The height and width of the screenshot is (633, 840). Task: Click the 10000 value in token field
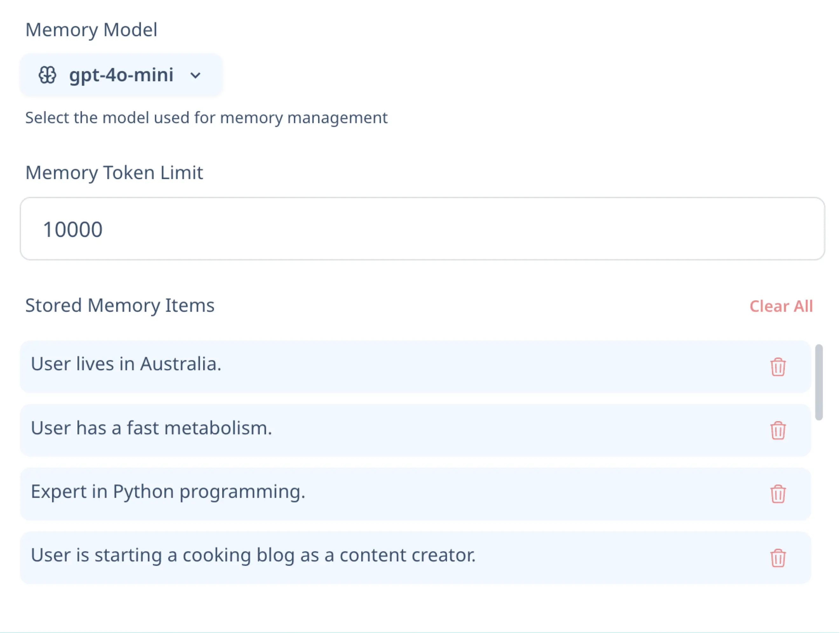click(72, 229)
